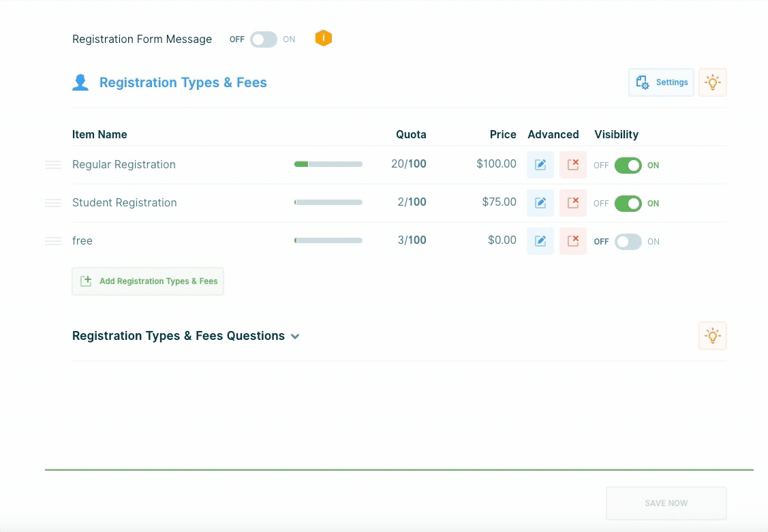Turn on Registration Form Message toggle
This screenshot has height=532, width=768.
click(264, 40)
